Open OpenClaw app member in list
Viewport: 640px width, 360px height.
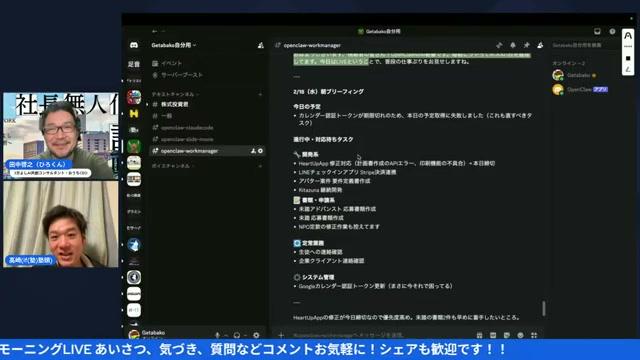(584, 89)
